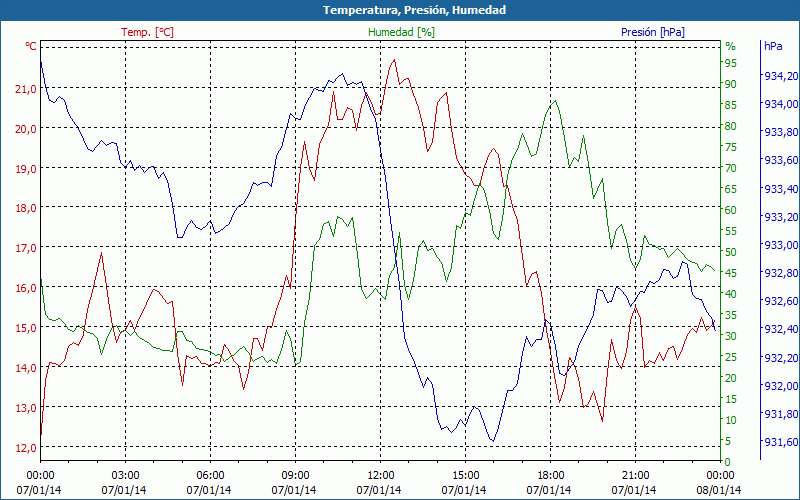
Task: Click humidity axis value '95'
Action: click(x=731, y=63)
